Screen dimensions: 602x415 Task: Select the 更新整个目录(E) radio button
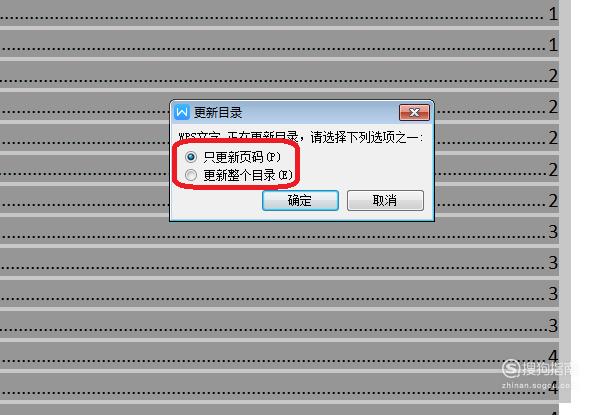click(191, 175)
